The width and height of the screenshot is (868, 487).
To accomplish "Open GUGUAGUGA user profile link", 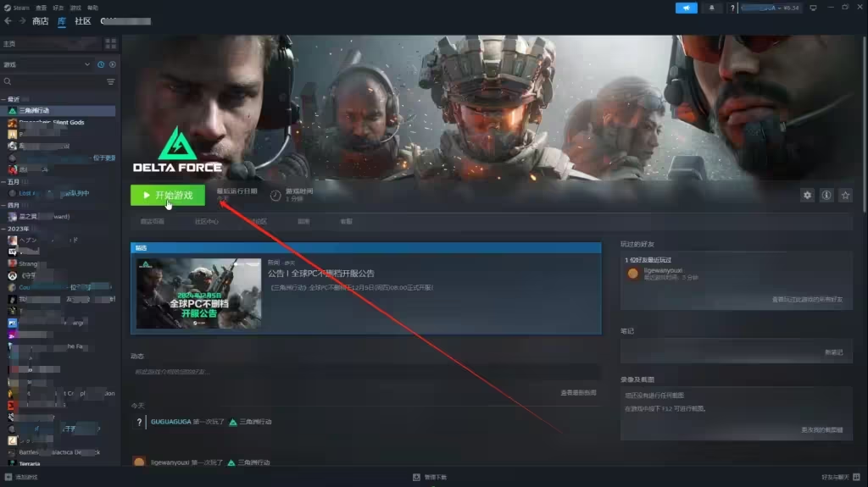I will point(171,422).
